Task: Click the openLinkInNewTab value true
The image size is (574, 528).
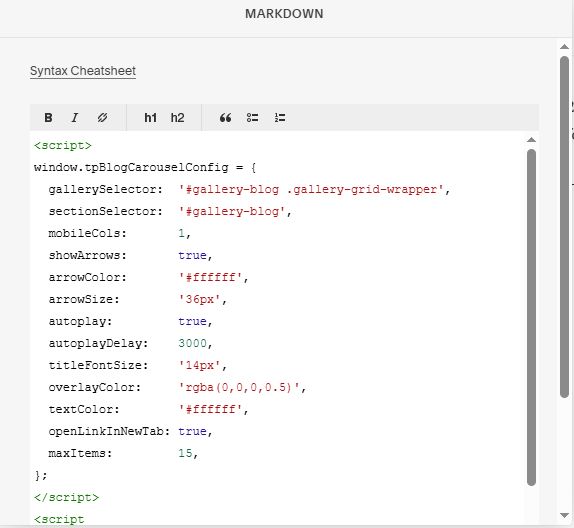Action: 193,431
